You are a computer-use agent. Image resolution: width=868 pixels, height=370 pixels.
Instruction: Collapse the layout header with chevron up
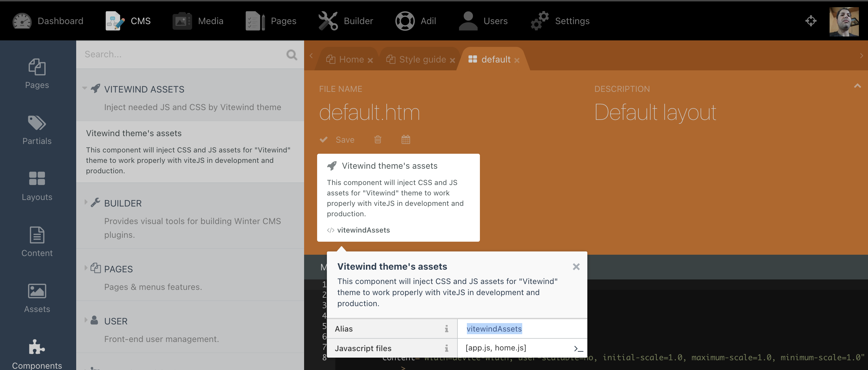[858, 86]
